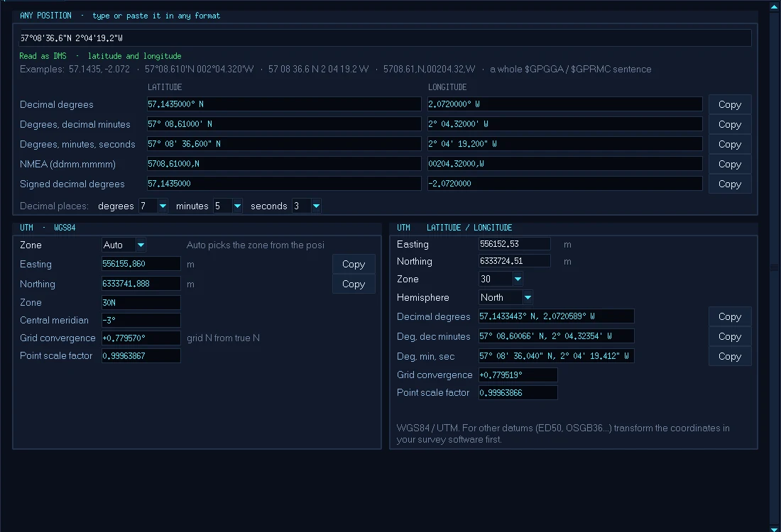Click the DMS longitude field 2° 04' 19.200" W
The width and height of the screenshot is (781, 532).
click(565, 144)
